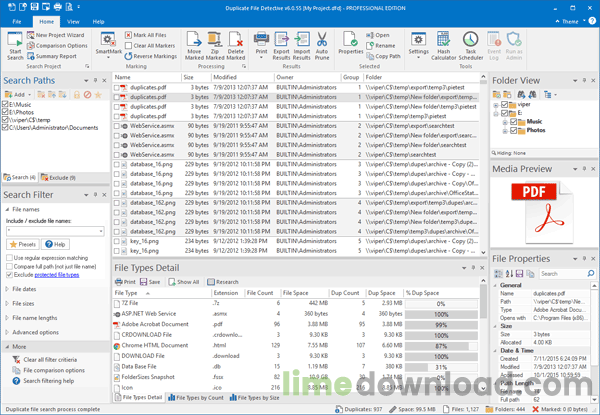This screenshot has height=415, width=600.
Task: Click Show All in File Types Detail
Action: [x=184, y=282]
